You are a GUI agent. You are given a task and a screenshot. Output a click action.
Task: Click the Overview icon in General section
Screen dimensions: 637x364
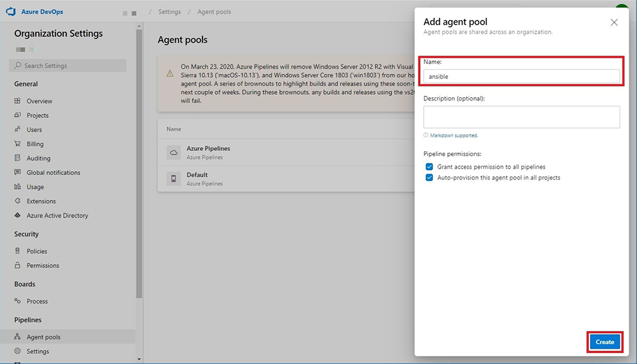17,101
